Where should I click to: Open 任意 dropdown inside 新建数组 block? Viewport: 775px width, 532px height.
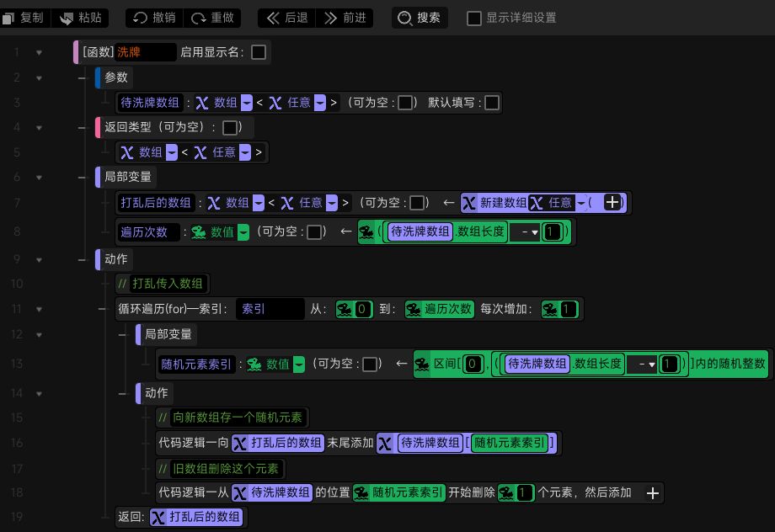pos(581,203)
